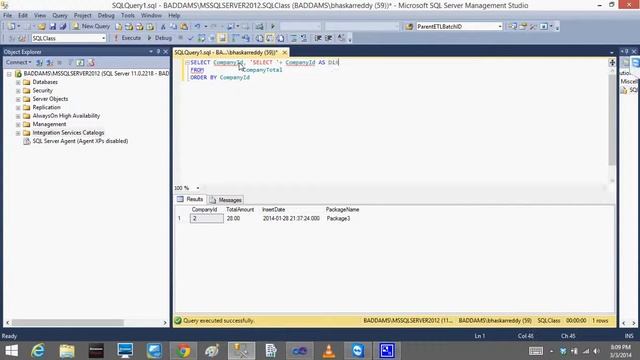Open the SQLClass database dropdown
Viewport: 640px width, 360px height.
(x=103, y=38)
